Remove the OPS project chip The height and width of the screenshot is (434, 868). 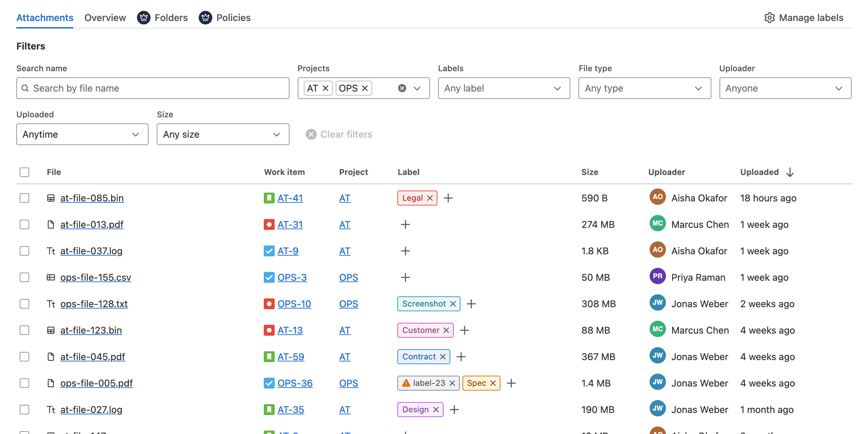[365, 88]
